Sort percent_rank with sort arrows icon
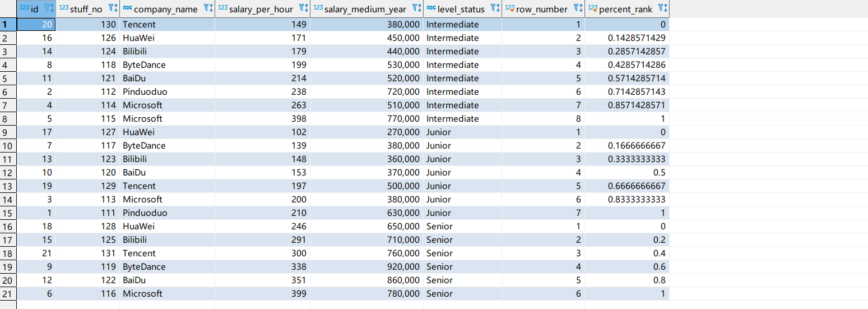The height and width of the screenshot is (309, 868). tap(666, 8)
